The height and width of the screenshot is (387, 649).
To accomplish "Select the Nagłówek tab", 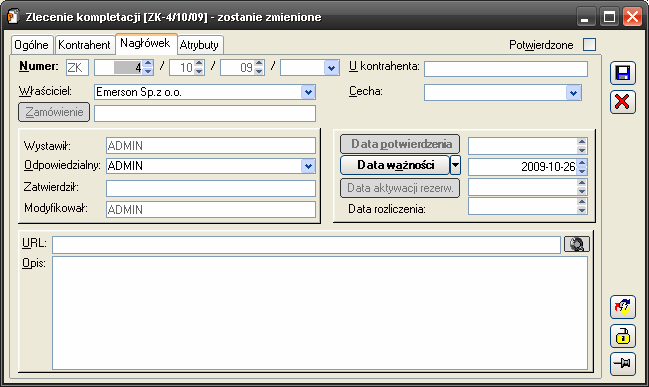I will [145, 43].
